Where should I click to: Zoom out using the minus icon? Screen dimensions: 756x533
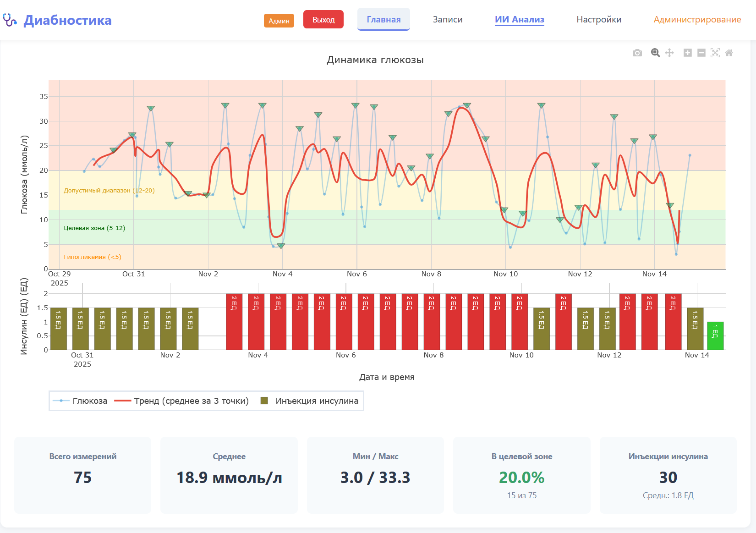tap(701, 53)
